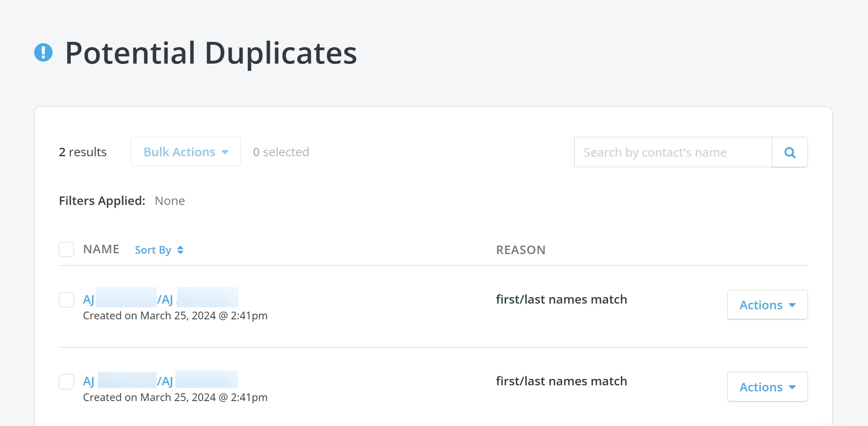
Task: Click the REASON column header
Action: [521, 250]
